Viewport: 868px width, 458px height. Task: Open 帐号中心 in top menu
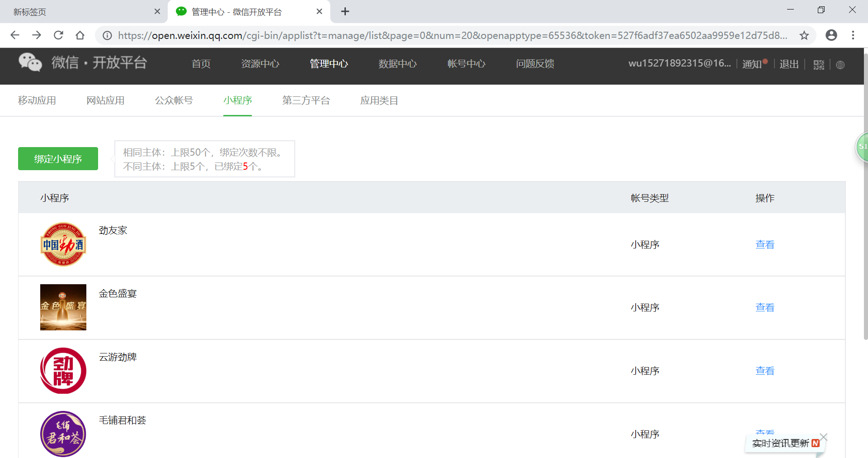[467, 64]
